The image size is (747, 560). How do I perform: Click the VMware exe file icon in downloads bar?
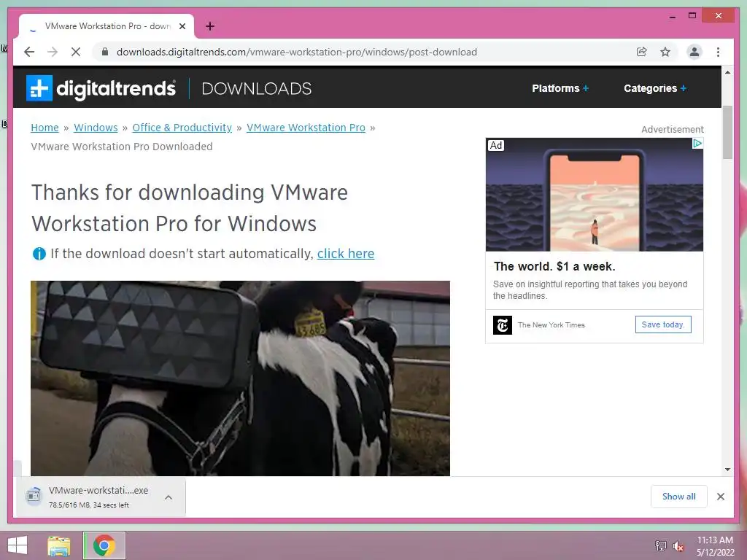click(34, 496)
